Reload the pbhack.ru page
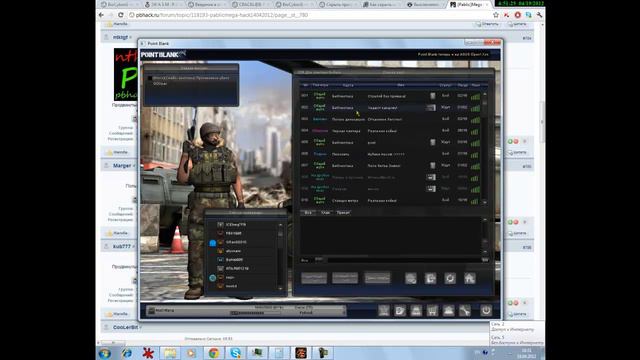 pyautogui.click(x=120, y=15)
